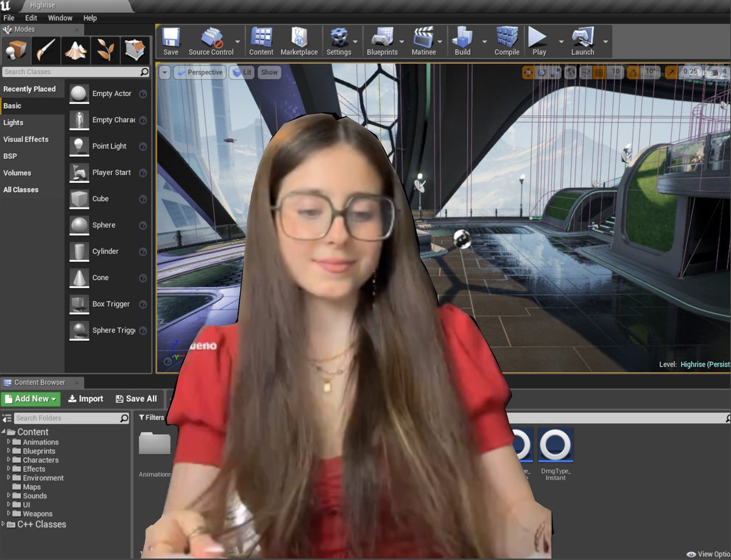This screenshot has height=560, width=731.
Task: Toggle the collapse folder tree icon beside Search Folders
Action: 7,418
